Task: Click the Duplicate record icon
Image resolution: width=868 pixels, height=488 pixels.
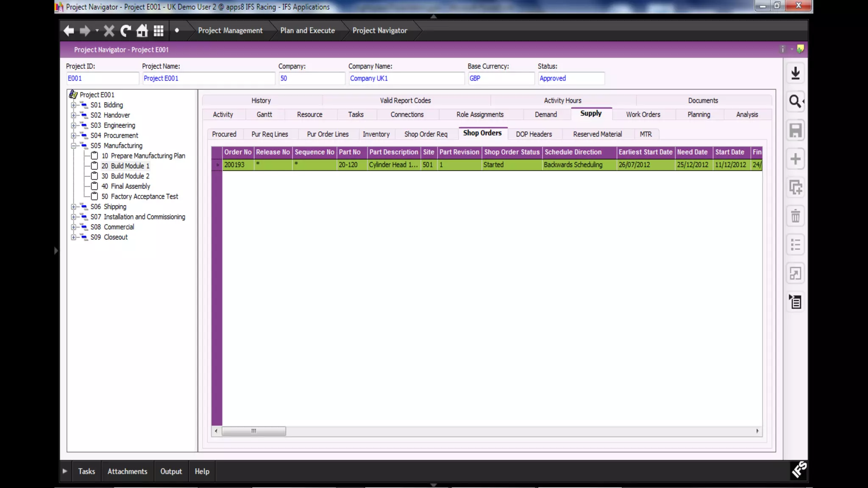Action: tap(795, 188)
